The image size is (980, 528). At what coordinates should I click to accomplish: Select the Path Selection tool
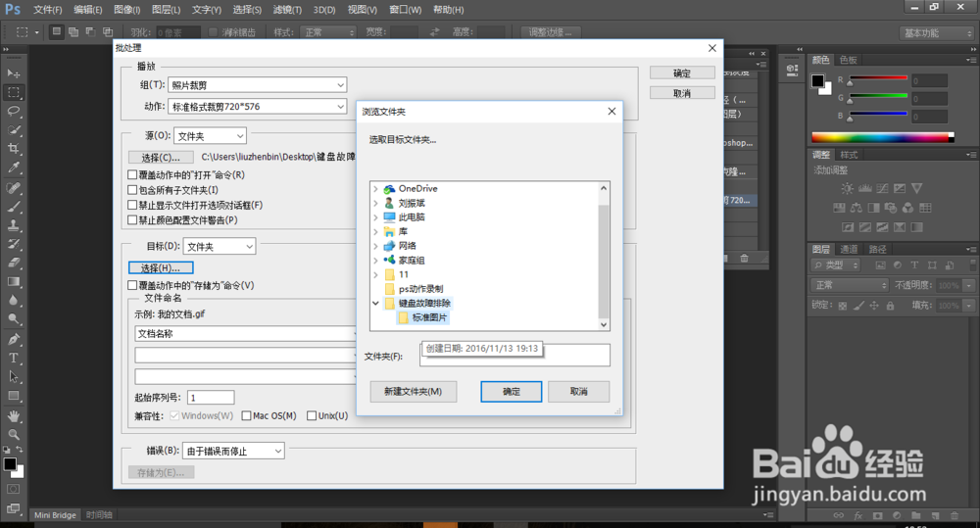[13, 377]
